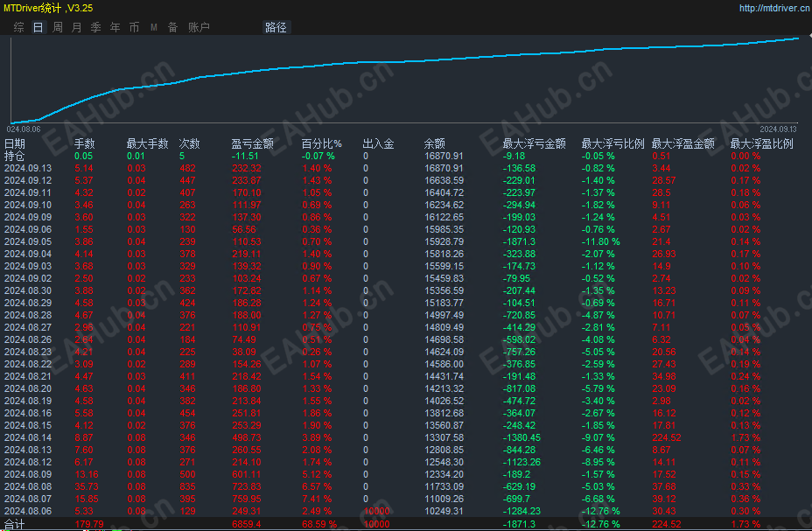The image size is (812, 531).
Task: Open the M tab
Action: click(154, 27)
